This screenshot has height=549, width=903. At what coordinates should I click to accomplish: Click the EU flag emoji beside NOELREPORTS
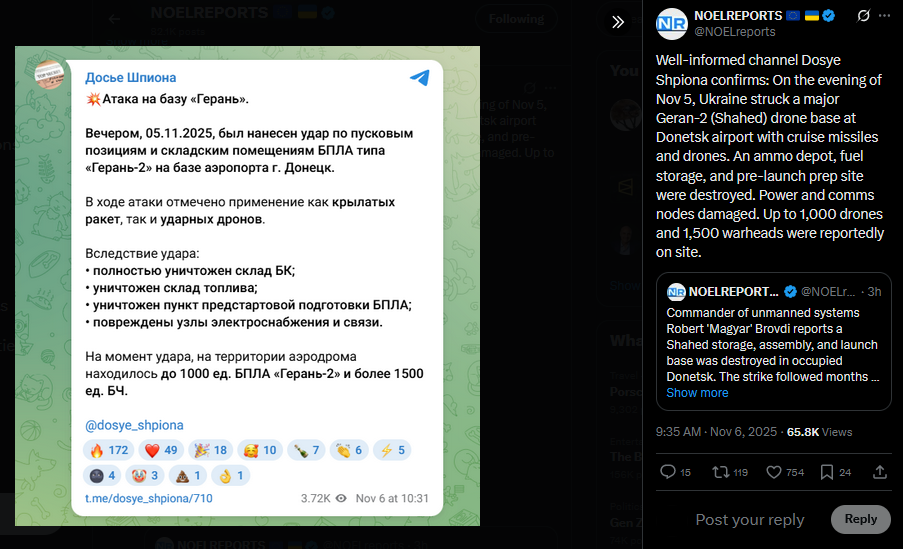[794, 16]
